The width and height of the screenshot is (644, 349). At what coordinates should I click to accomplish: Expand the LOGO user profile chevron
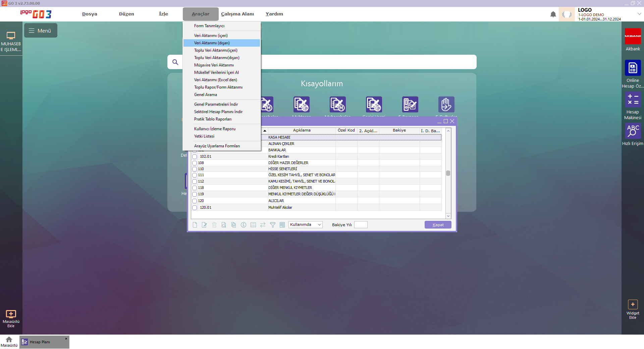[x=639, y=14]
